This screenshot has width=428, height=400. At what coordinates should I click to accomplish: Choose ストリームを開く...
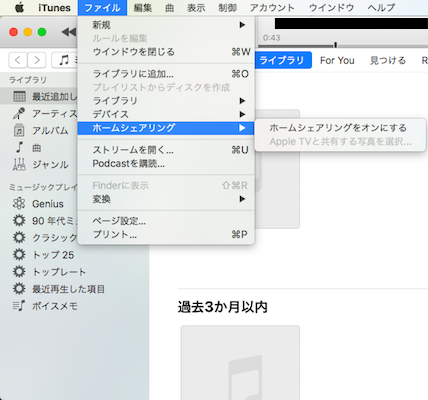pyautogui.click(x=166, y=150)
